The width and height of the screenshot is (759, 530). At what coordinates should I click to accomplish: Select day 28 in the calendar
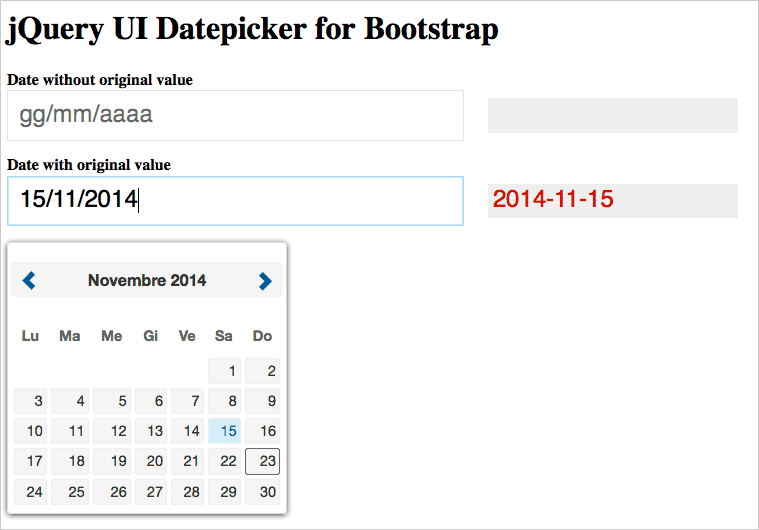click(187, 492)
